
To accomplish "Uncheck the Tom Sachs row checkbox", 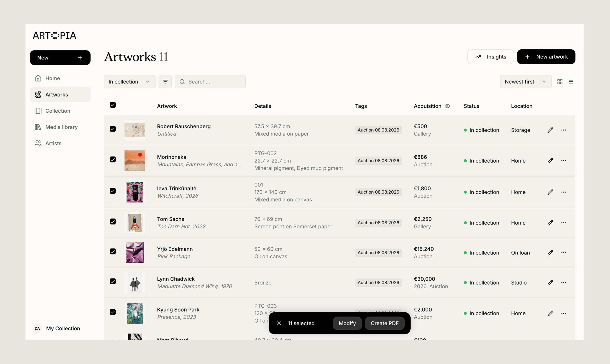I will coord(113,222).
